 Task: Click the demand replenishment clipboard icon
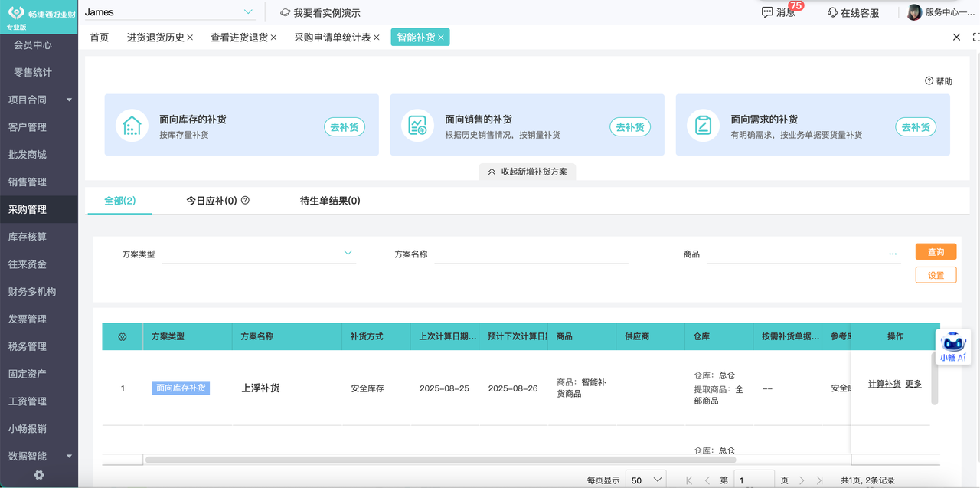point(703,125)
